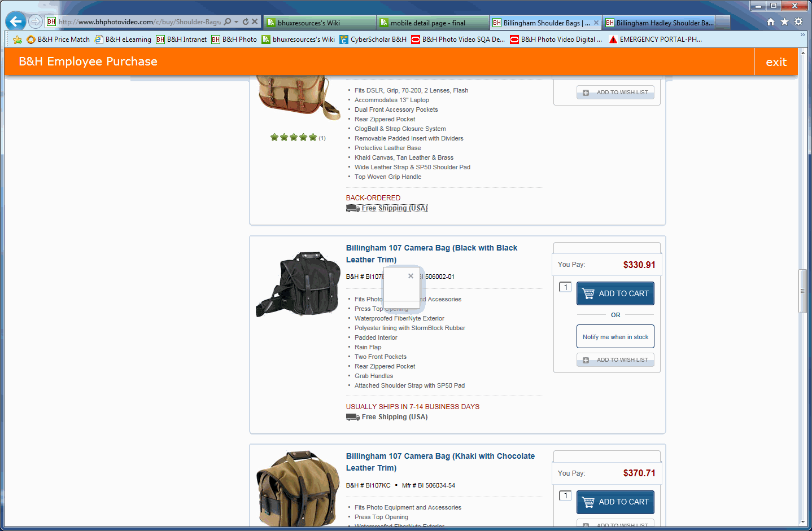Click exit in orange header
This screenshot has width=812, height=531.
coord(776,62)
